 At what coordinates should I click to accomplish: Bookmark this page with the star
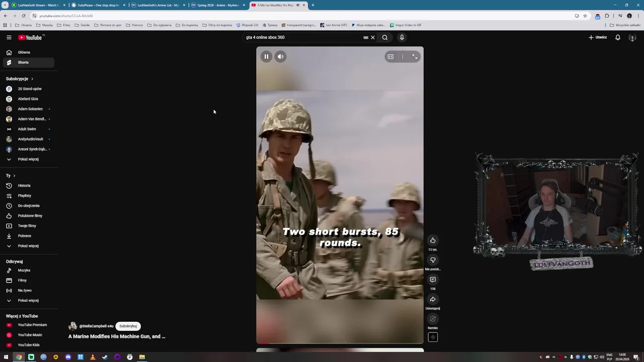[x=585, y=16]
